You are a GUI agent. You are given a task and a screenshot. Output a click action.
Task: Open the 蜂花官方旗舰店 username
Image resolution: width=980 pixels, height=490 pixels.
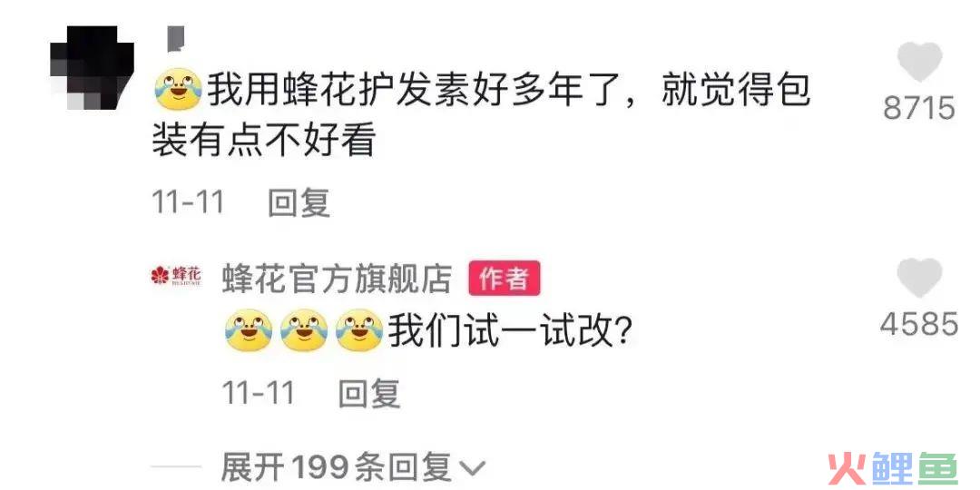pyautogui.click(x=338, y=277)
